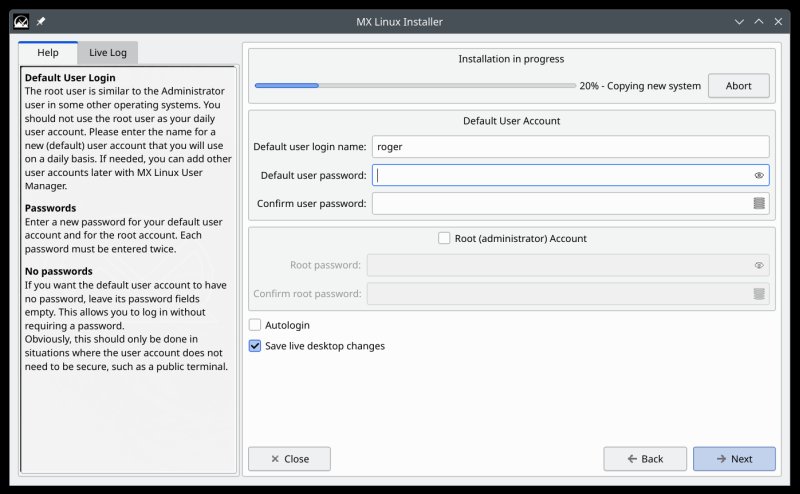The height and width of the screenshot is (494, 800).
Task: Click the 'Default User Account' section title
Action: [x=511, y=121]
